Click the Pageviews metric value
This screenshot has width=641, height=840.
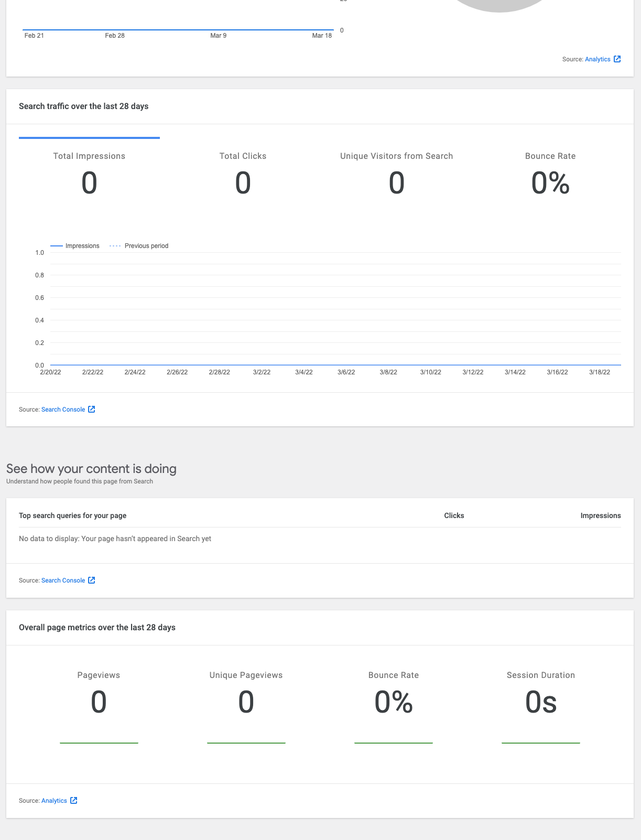[99, 703]
